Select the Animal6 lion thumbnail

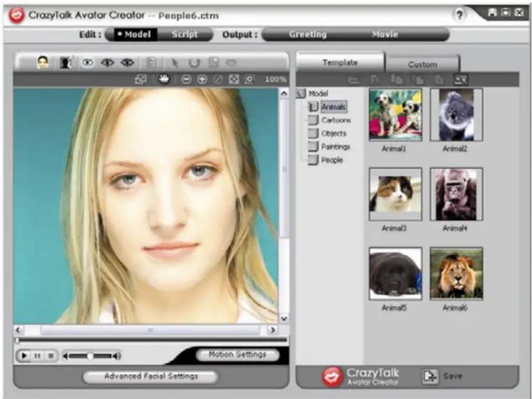[456, 273]
